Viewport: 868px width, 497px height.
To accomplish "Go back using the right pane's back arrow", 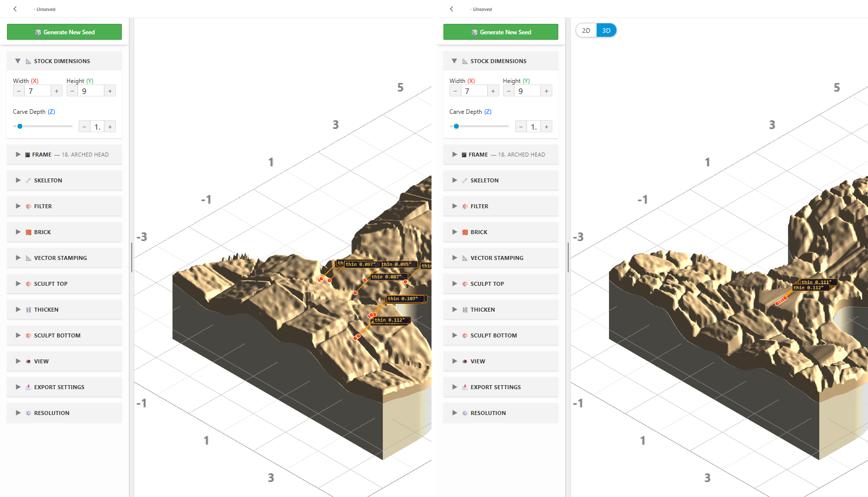I will (451, 9).
